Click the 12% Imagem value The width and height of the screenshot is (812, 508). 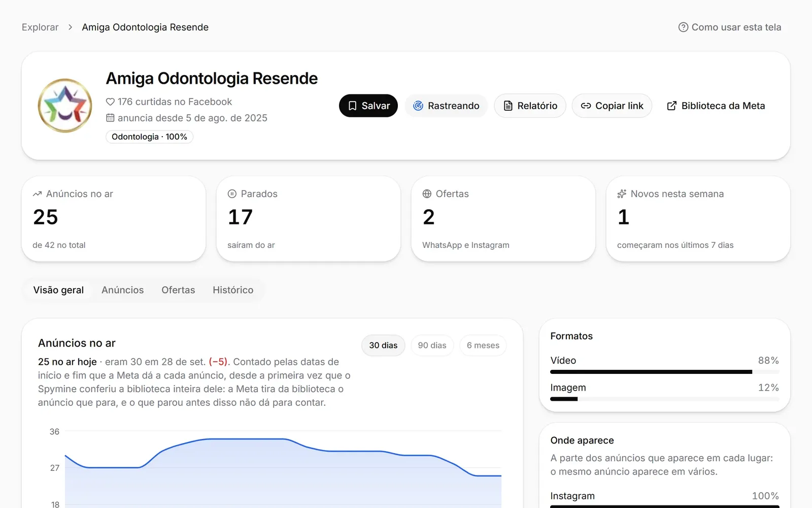pos(768,388)
